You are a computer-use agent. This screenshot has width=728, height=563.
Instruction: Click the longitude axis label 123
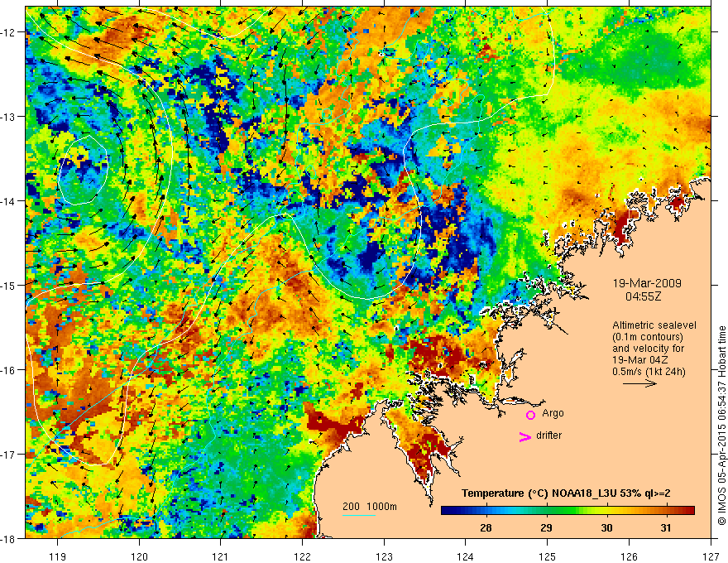click(x=384, y=556)
